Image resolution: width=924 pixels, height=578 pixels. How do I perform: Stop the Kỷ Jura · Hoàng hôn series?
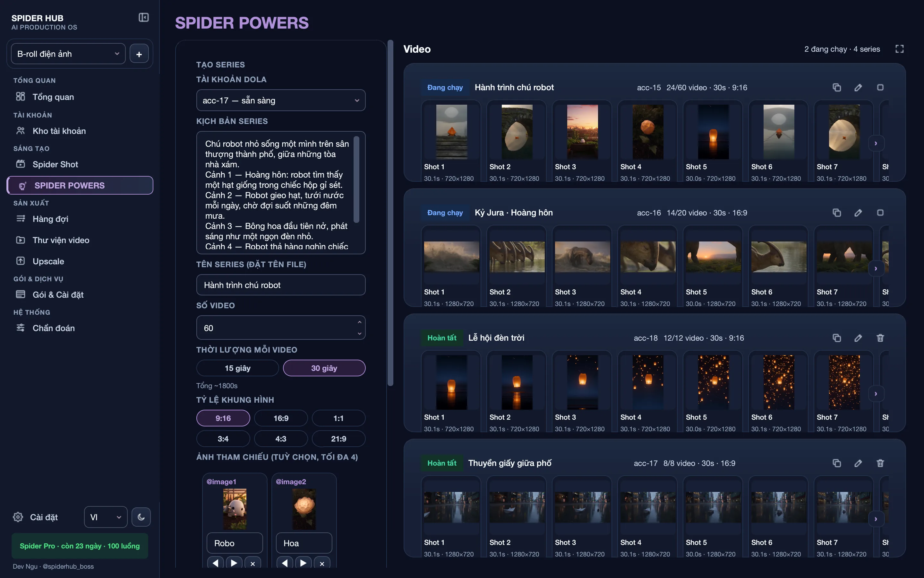click(x=880, y=213)
